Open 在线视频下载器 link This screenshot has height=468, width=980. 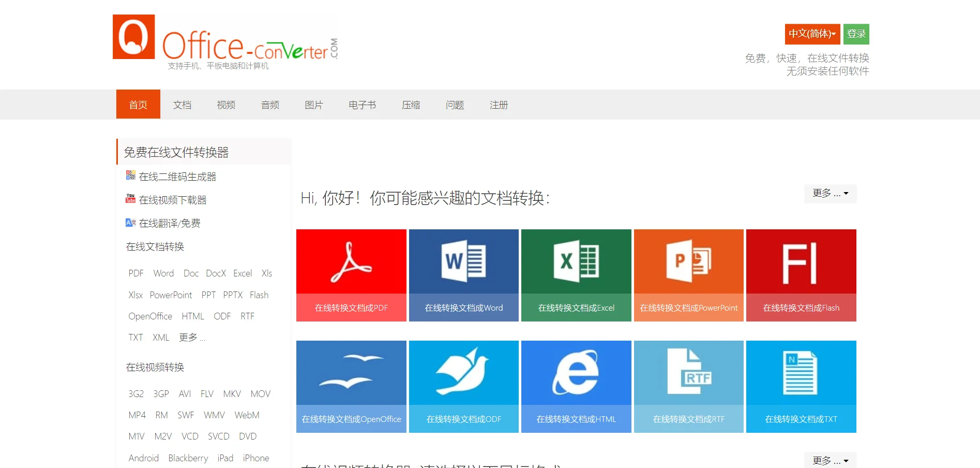tap(173, 200)
